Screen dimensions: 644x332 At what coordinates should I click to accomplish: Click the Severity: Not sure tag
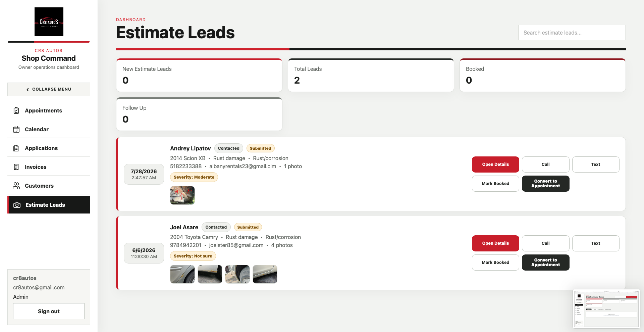click(x=193, y=256)
